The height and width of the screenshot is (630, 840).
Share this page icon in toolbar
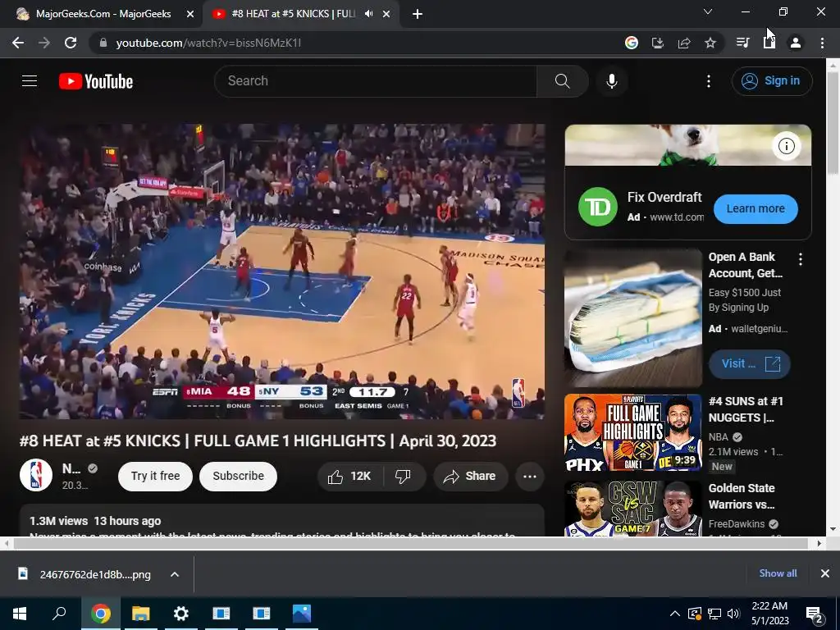[x=684, y=43]
